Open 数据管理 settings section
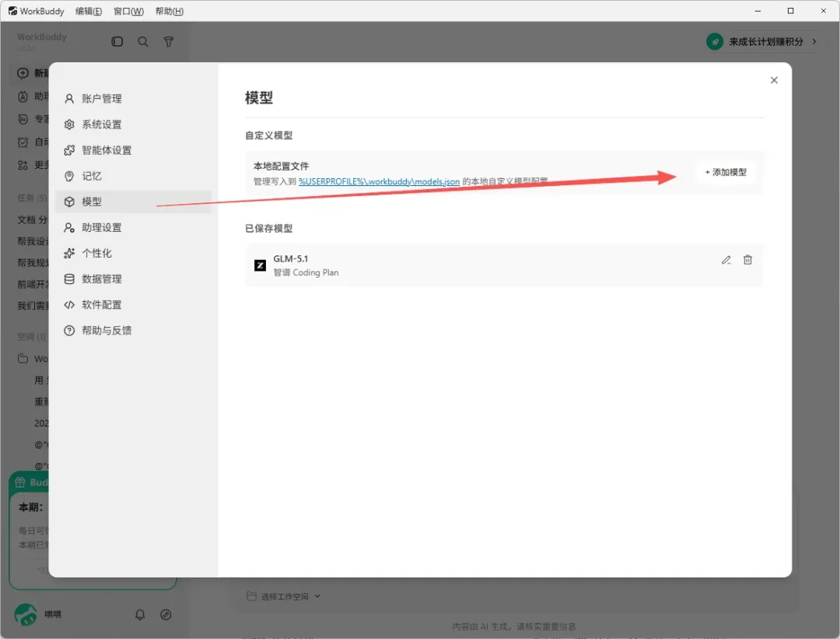840x639 pixels. pyautogui.click(x=133, y=279)
